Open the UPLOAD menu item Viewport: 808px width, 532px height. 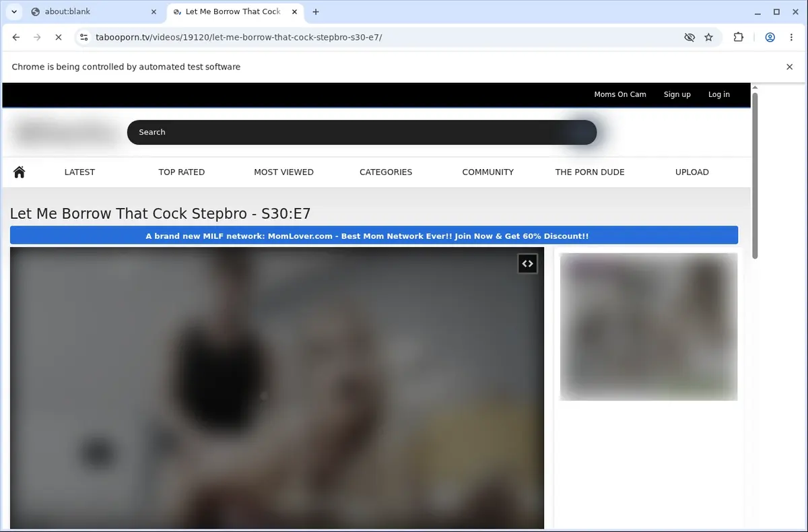click(692, 172)
